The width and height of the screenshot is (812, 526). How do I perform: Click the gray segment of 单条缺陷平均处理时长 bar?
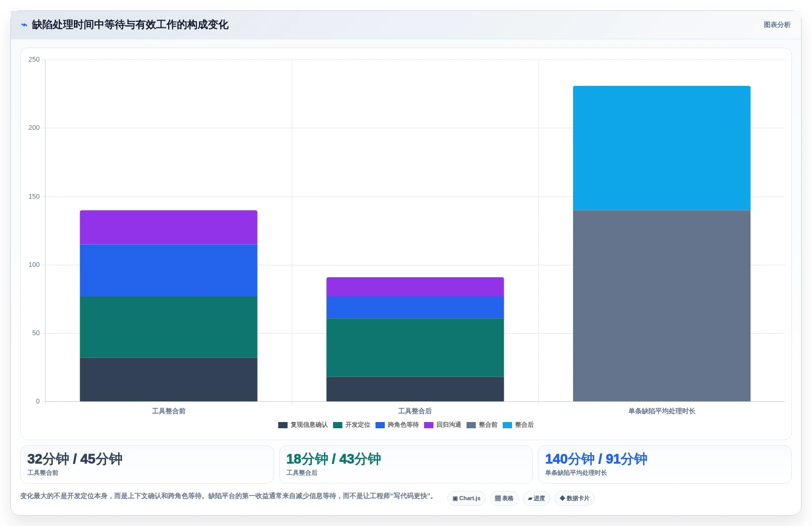(662, 306)
